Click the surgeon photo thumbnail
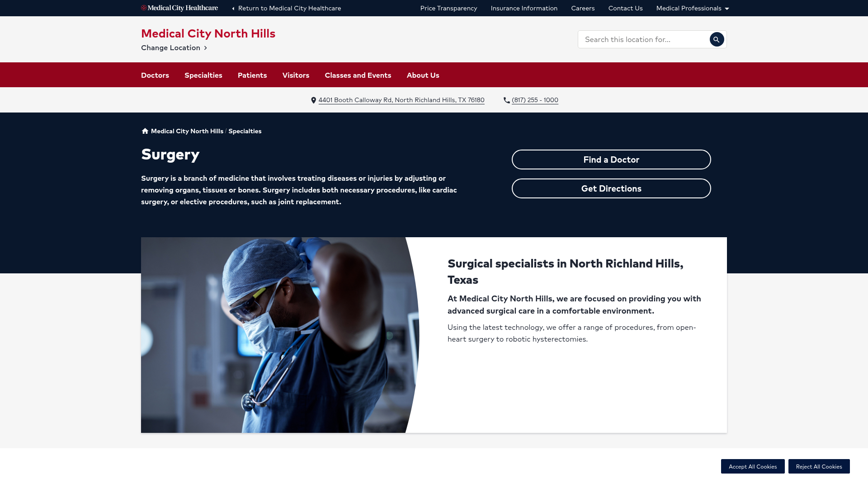Viewport: 868px width, 488px height. tap(277, 335)
